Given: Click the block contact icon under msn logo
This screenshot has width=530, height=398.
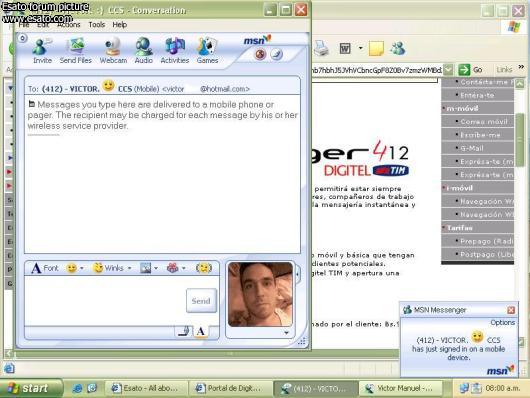Looking at the screenshot, I should 260,54.
